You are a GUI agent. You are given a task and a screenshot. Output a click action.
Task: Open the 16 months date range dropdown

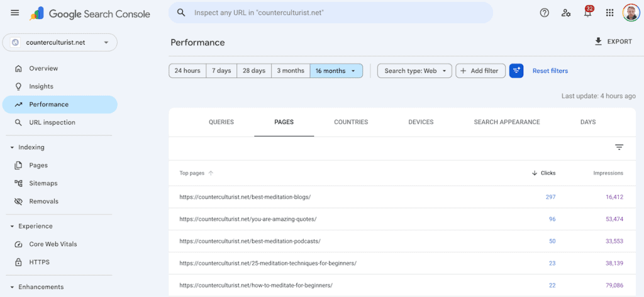336,70
